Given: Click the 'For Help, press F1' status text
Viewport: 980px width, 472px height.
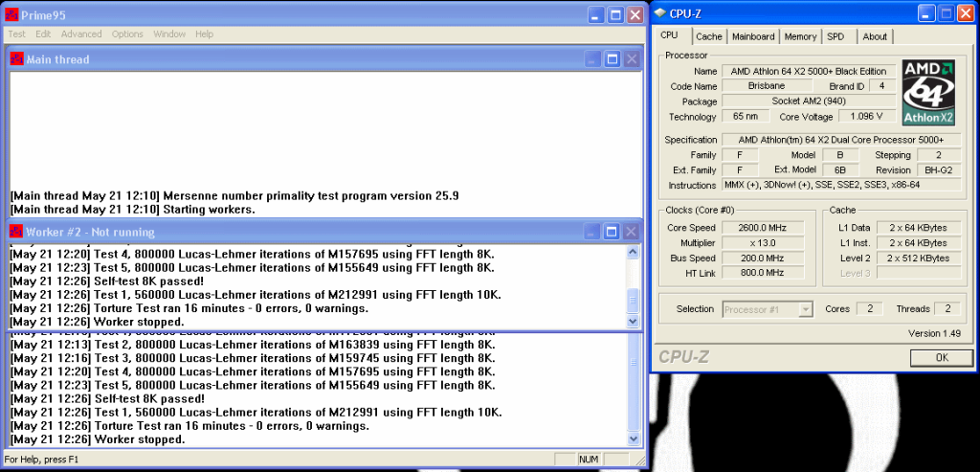Looking at the screenshot, I should 42,460.
